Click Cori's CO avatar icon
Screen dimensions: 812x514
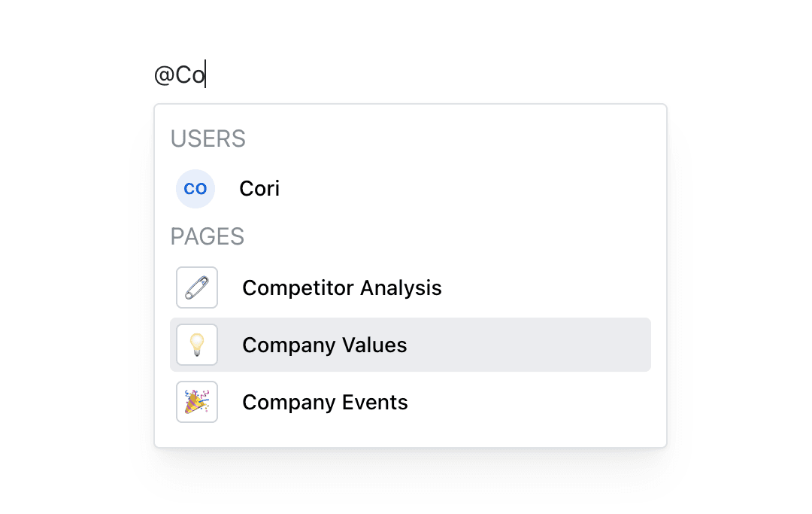pos(195,189)
